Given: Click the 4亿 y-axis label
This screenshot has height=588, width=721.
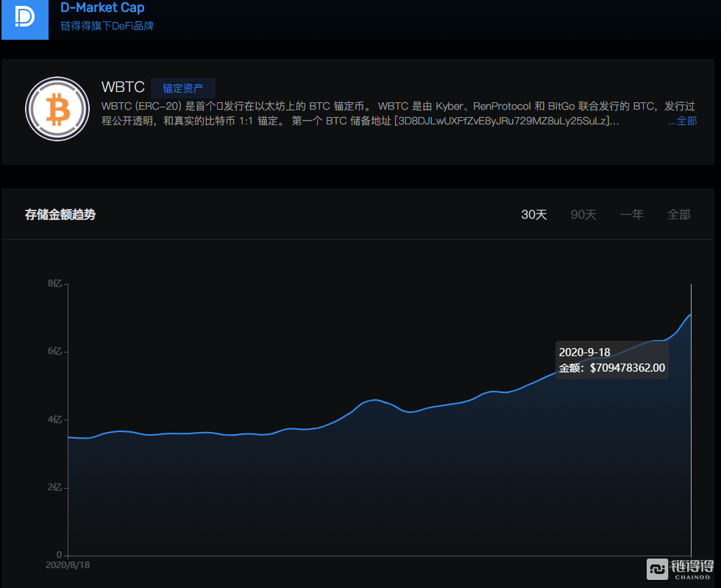Looking at the screenshot, I should pos(54,419).
